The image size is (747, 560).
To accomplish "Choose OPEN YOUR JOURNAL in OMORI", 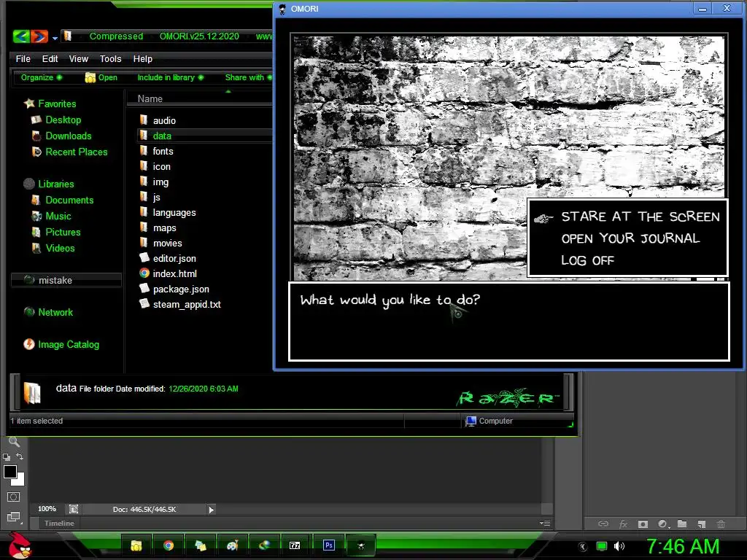I will pos(630,238).
